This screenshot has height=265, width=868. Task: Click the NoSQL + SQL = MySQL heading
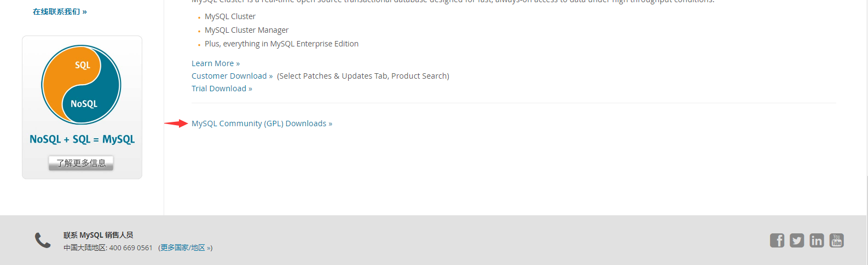pos(82,139)
